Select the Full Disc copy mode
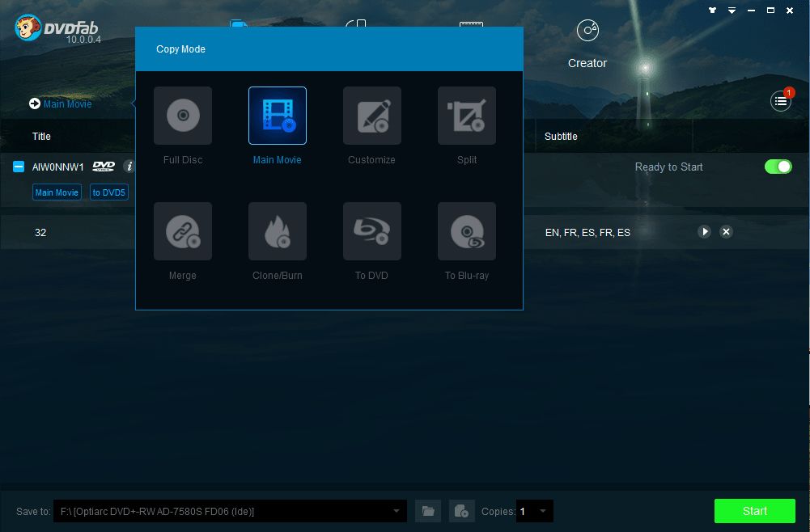The height and width of the screenshot is (532, 810). (182, 116)
